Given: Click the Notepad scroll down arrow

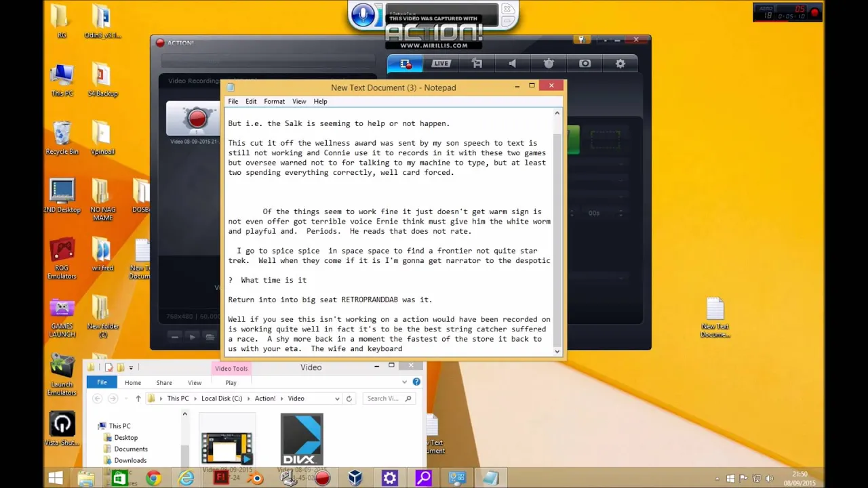Looking at the screenshot, I should point(557,351).
